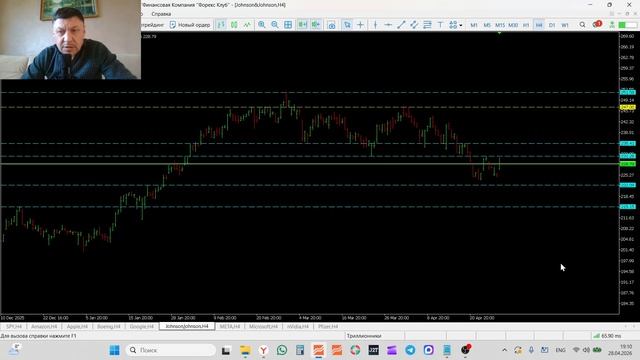The width and height of the screenshot is (640, 360).
Task: Switch to the Amazon,H4 chart tab
Action: (44, 327)
